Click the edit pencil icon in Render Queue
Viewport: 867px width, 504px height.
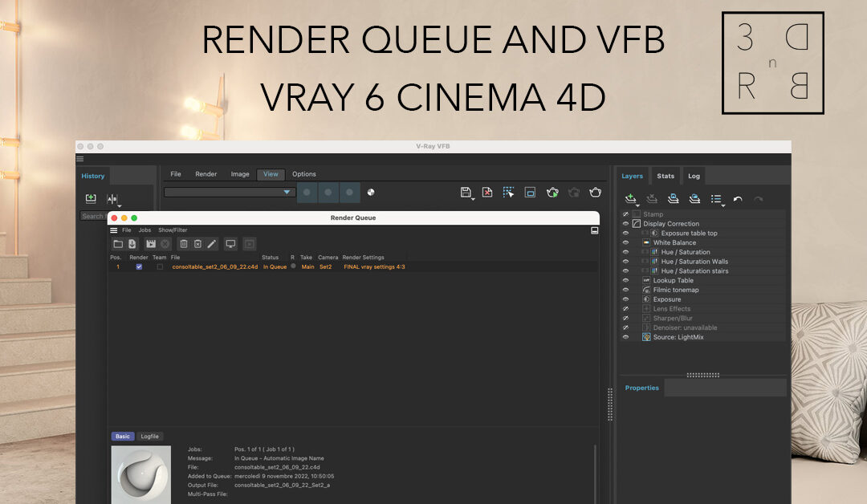211,244
